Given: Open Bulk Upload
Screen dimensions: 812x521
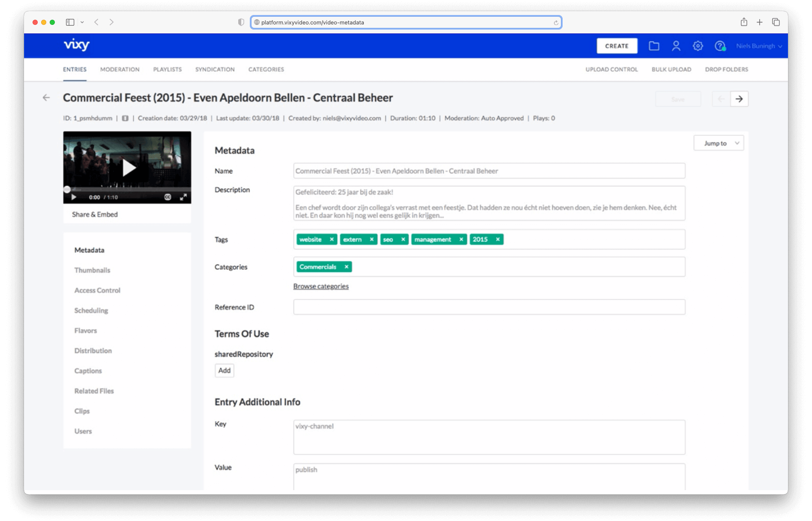Looking at the screenshot, I should pyautogui.click(x=671, y=69).
